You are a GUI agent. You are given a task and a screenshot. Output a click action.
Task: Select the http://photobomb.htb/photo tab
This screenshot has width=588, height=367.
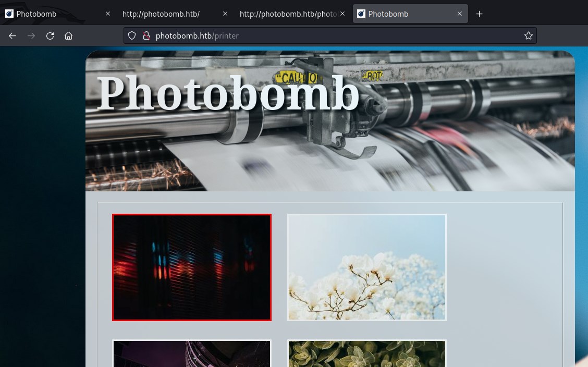(287, 14)
